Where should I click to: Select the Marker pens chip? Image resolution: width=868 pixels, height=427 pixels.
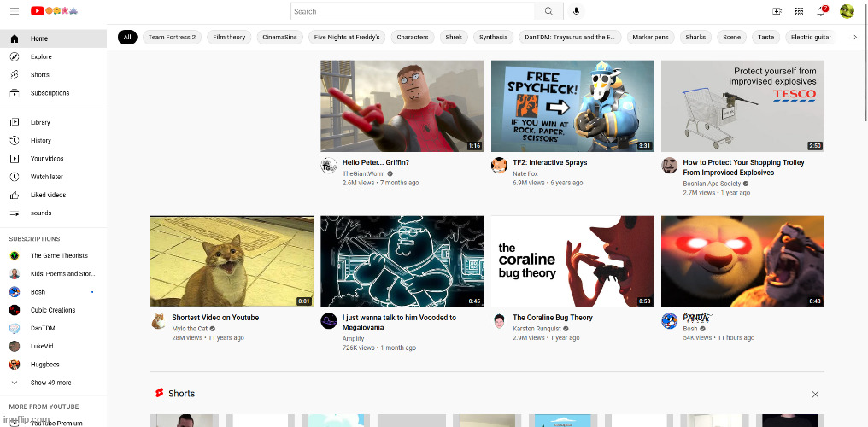[x=650, y=37]
